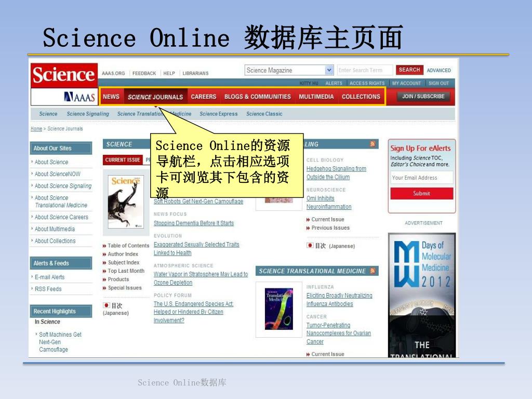Click the RSS icon beside Science Translational Medicine
Screen dimensions: 532x399
[373, 271]
